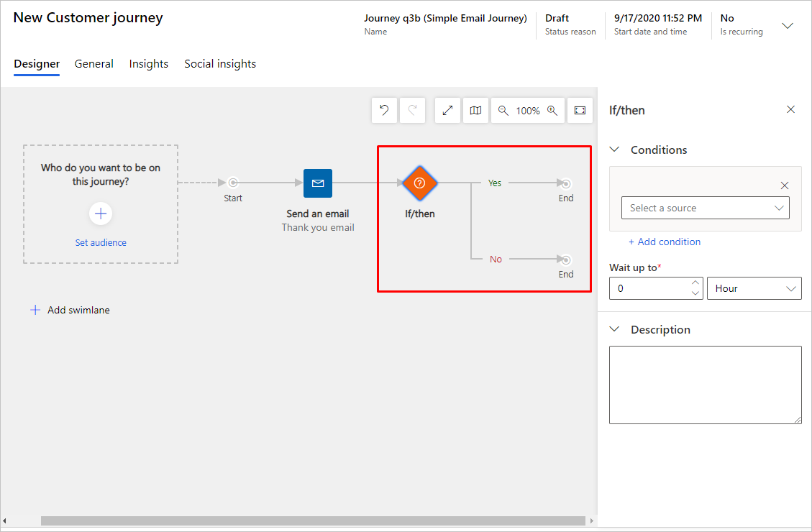Collapse the Description section
Screen dimensions: 812x532
(615, 330)
